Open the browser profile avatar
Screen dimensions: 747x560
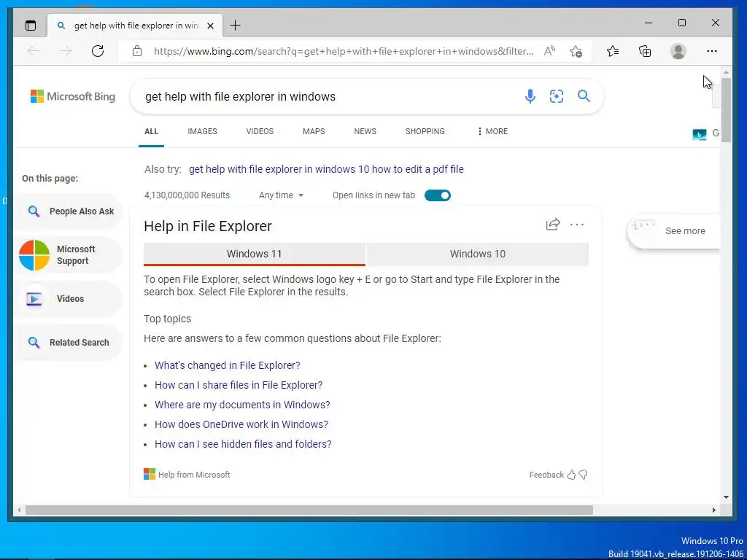tap(678, 51)
